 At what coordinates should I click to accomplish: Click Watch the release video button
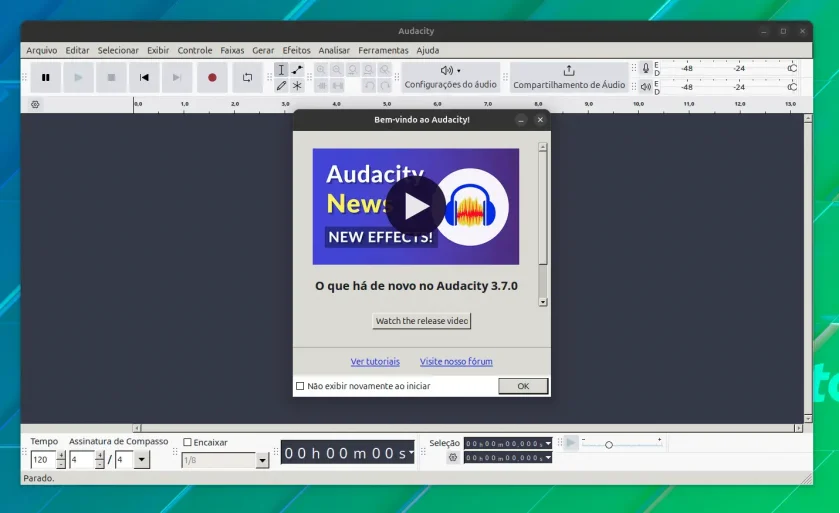(422, 321)
